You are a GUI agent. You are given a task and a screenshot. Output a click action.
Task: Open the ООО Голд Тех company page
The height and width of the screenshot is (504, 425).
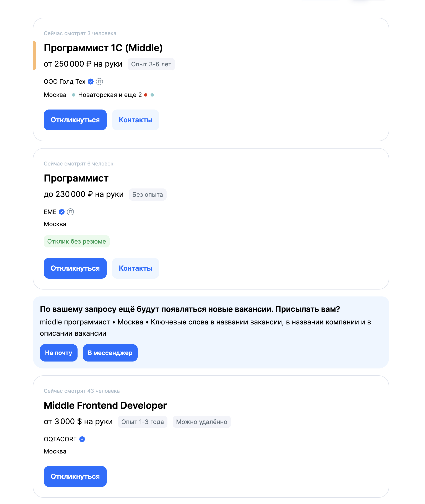coord(64,82)
